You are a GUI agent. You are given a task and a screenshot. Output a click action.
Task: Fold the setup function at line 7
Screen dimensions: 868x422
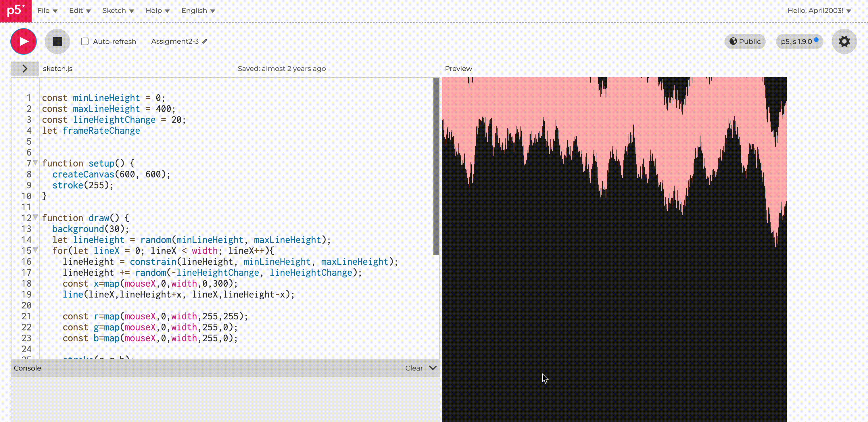pyautogui.click(x=35, y=162)
